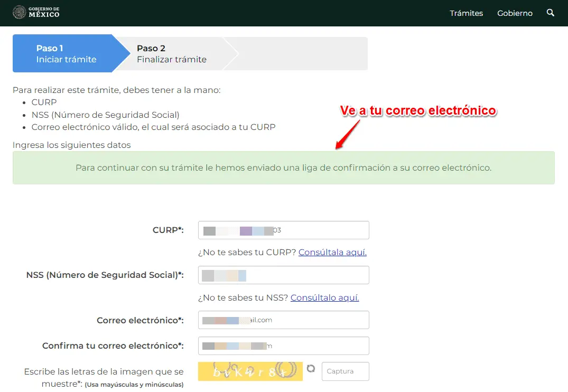This screenshot has width=568, height=392.
Task: Click the Gobierno de México logo
Action: [x=36, y=12]
